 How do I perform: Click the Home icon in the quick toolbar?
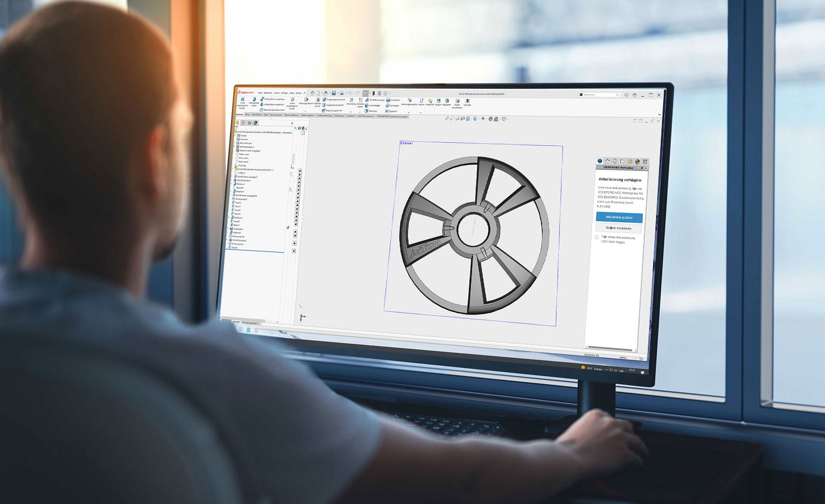pyautogui.click(x=312, y=93)
